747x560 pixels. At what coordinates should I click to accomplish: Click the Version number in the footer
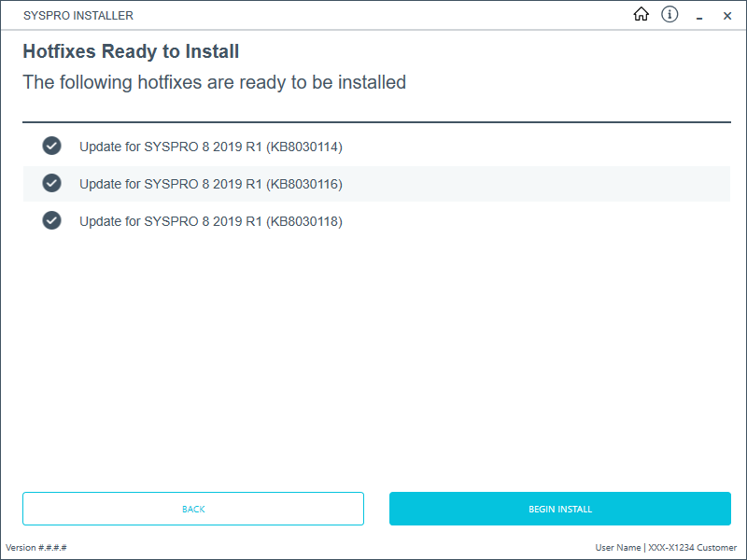(x=36, y=548)
